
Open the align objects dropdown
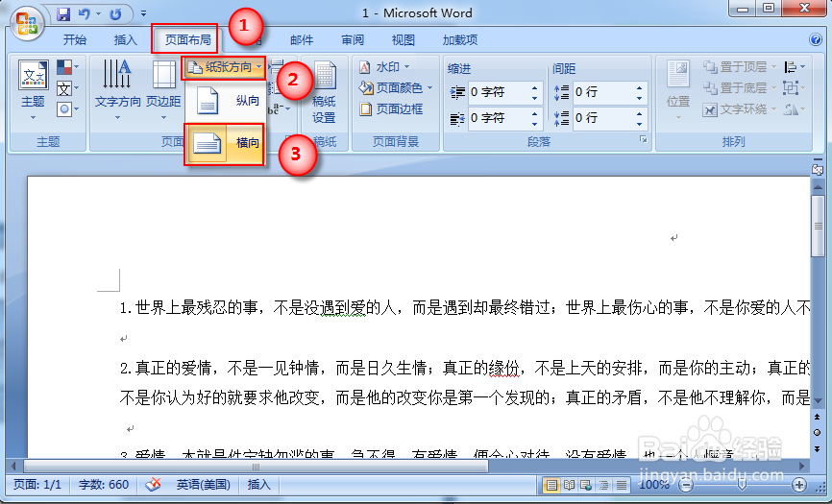[795, 67]
